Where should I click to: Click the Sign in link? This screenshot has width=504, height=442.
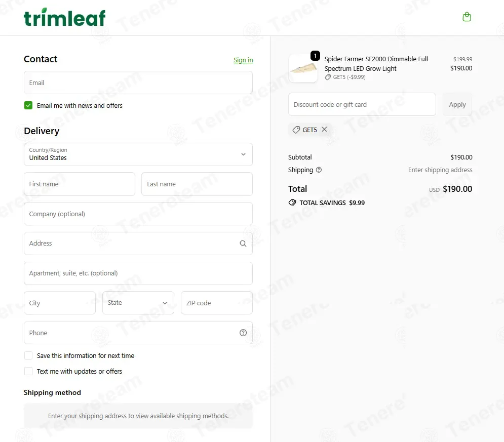click(243, 60)
